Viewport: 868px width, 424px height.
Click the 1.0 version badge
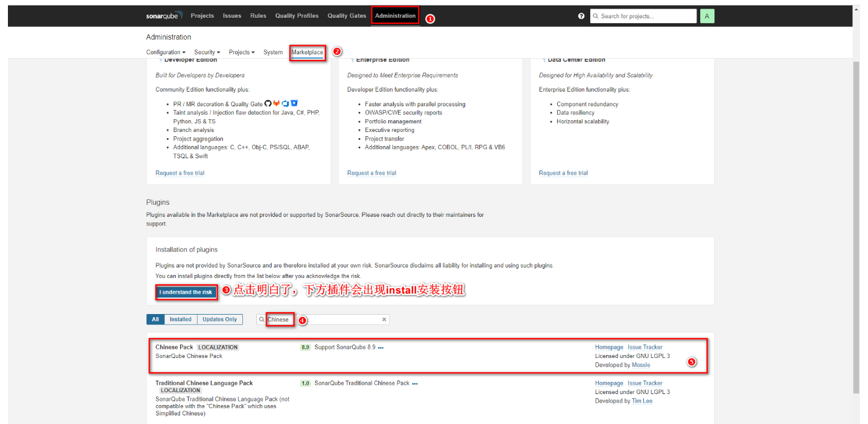click(305, 384)
